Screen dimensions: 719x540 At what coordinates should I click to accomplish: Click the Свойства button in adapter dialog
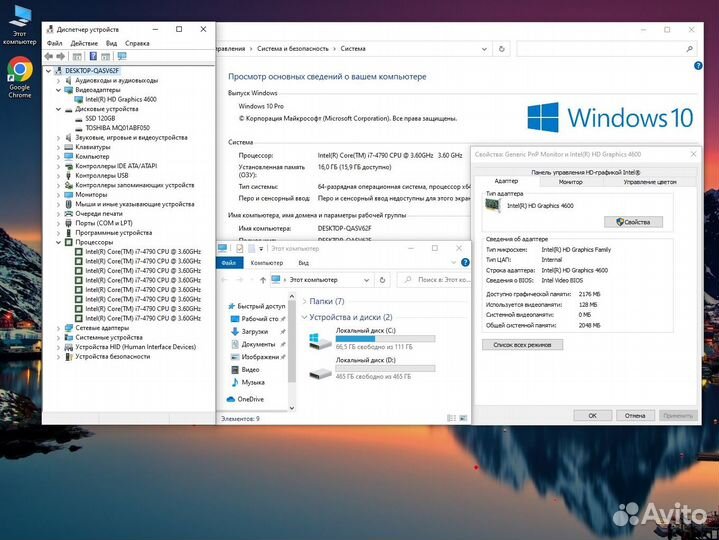tap(633, 222)
